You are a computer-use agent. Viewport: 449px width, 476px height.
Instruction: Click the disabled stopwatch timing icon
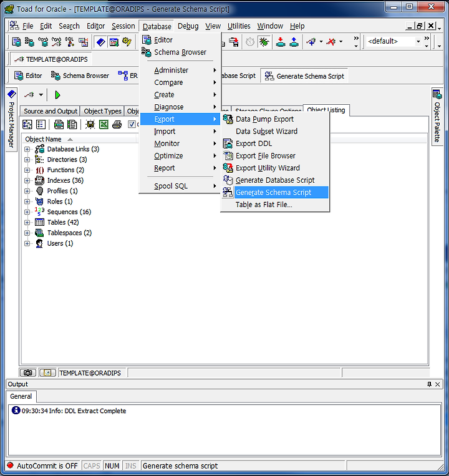(250, 42)
